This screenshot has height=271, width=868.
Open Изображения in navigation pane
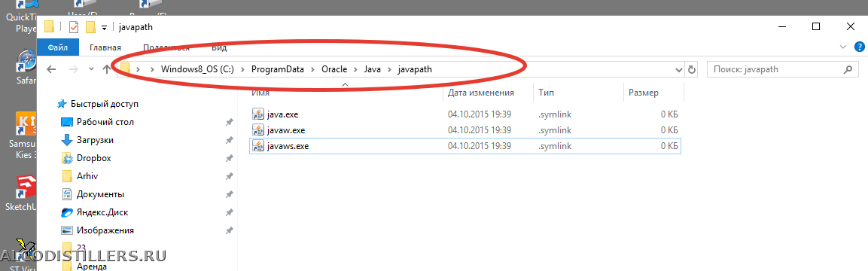coord(105,230)
